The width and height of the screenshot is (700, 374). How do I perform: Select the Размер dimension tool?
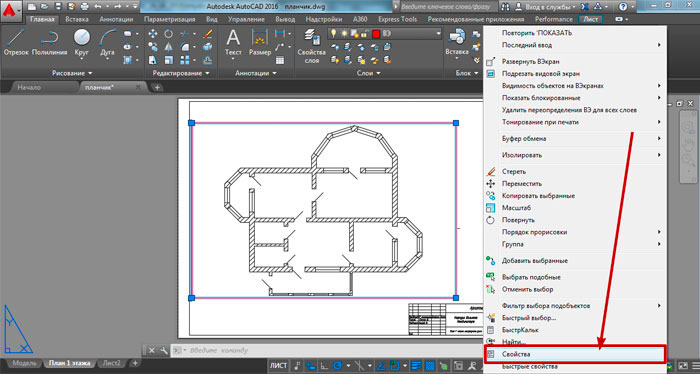point(260,42)
